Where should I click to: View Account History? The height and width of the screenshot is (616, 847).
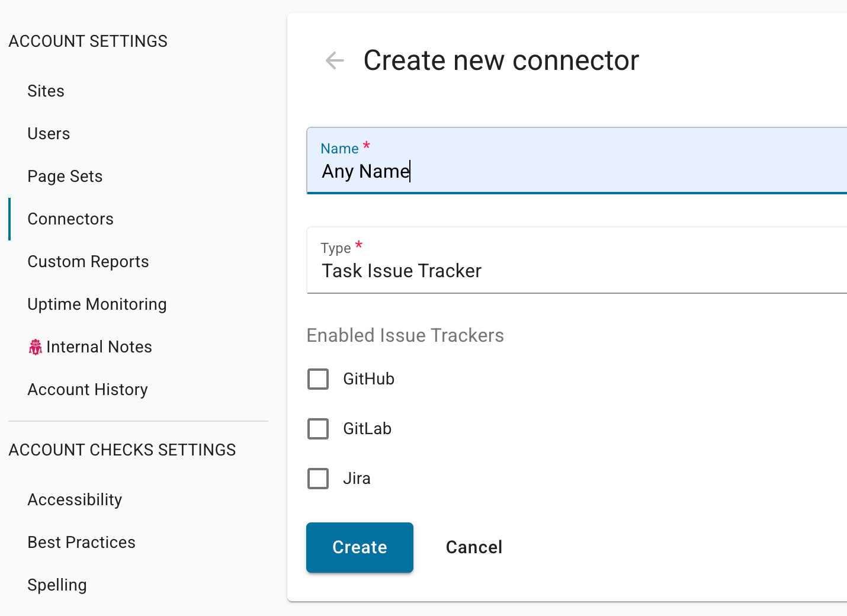(x=87, y=389)
